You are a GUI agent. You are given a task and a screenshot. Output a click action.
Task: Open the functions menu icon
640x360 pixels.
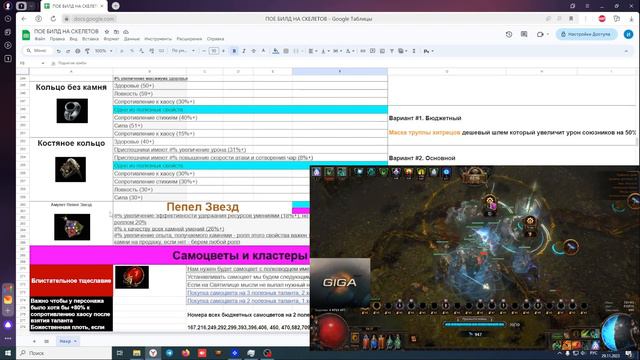click(414, 51)
